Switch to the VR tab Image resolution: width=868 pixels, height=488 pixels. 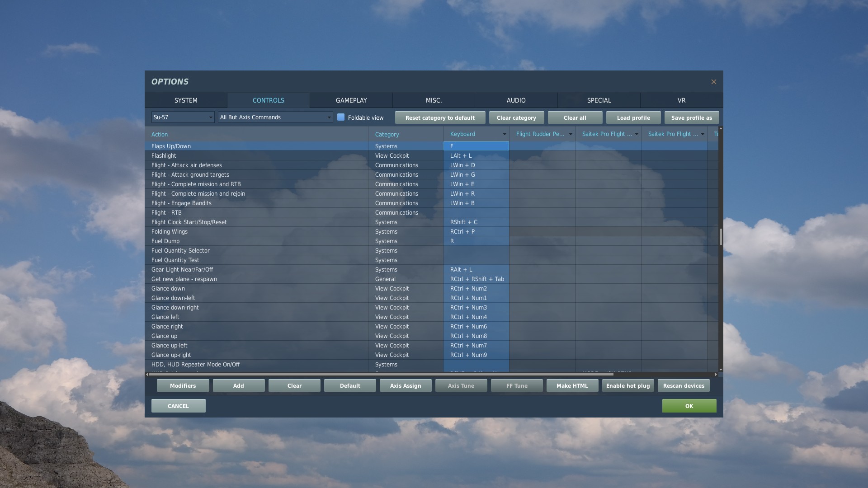[x=681, y=100]
